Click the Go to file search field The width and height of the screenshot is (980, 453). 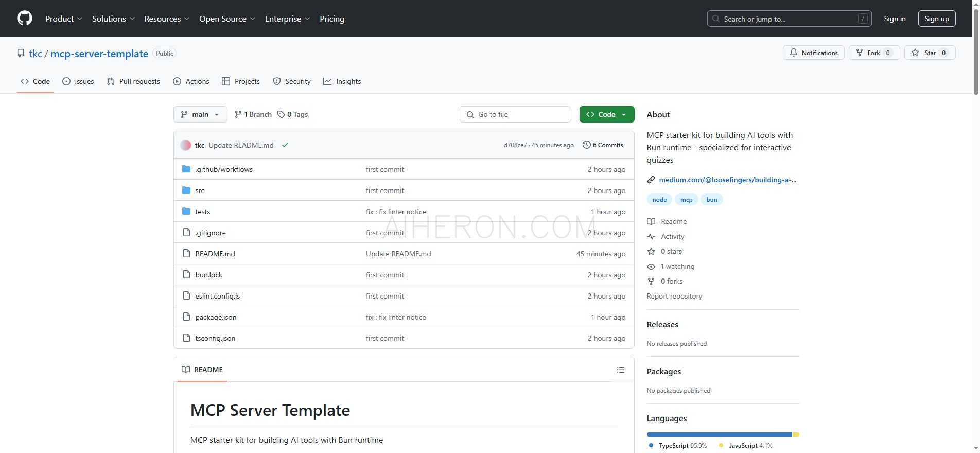[515, 114]
